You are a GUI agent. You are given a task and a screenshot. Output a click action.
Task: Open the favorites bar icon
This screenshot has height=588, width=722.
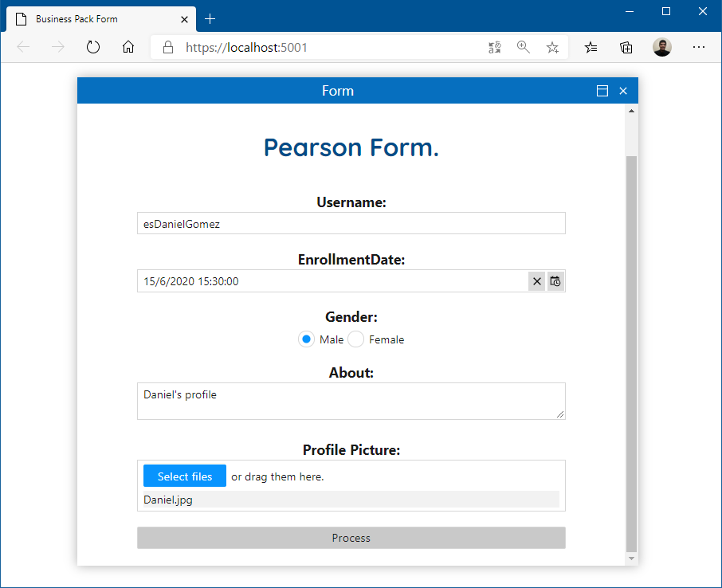(591, 47)
